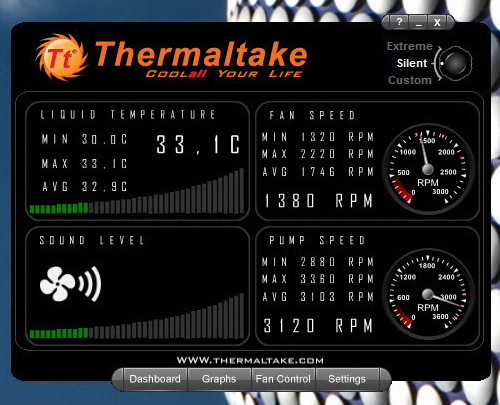Click the current temperature 33.1C reading
The width and height of the screenshot is (500, 405).
pyautogui.click(x=198, y=144)
